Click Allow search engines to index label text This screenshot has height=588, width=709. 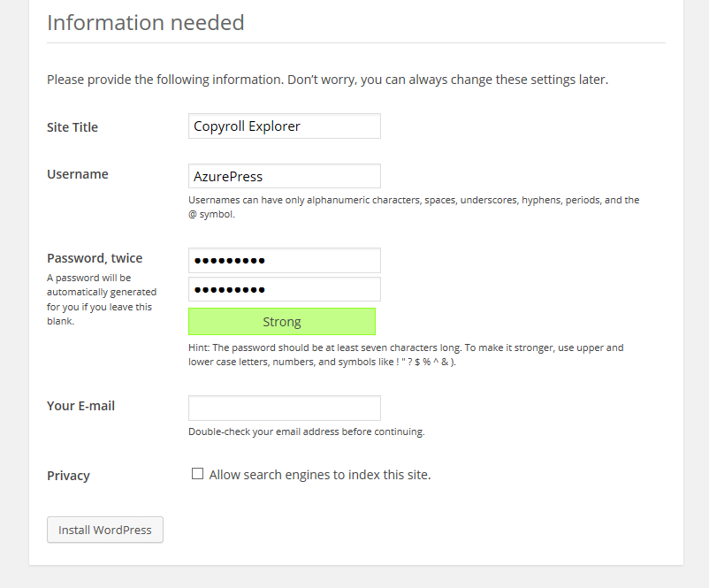point(320,475)
